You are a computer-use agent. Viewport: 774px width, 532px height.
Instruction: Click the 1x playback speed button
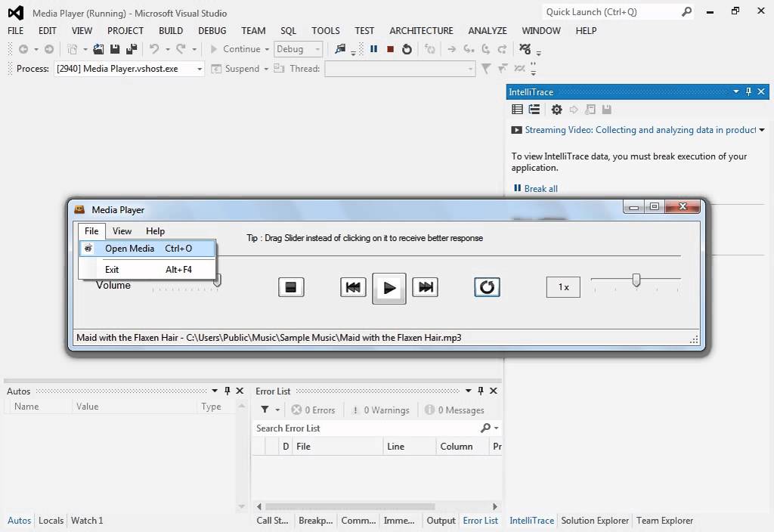click(563, 287)
